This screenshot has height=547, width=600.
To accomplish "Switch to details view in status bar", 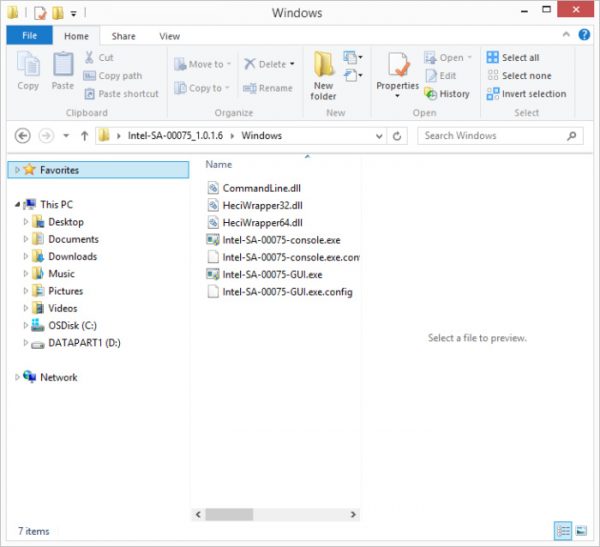I will (x=563, y=531).
